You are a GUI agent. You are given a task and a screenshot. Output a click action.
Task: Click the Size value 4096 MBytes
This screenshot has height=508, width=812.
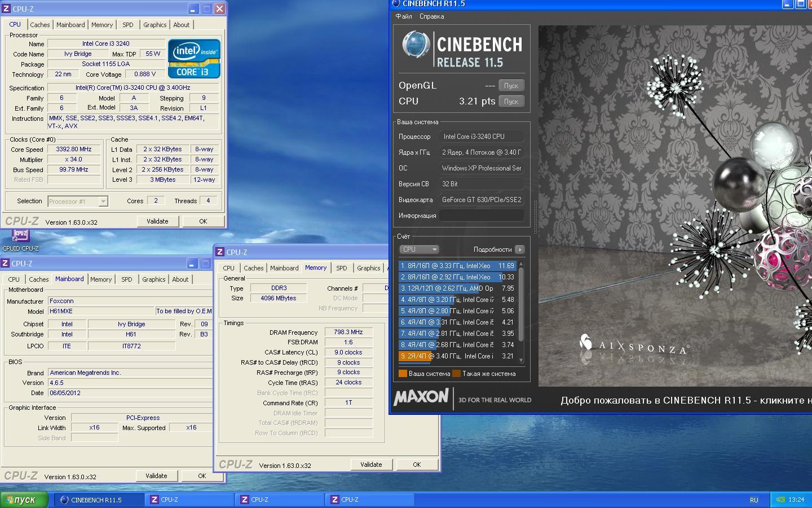(279, 298)
